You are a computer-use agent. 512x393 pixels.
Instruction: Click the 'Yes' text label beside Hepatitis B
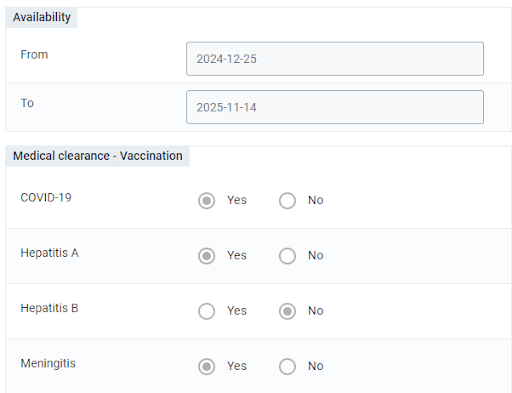(237, 311)
